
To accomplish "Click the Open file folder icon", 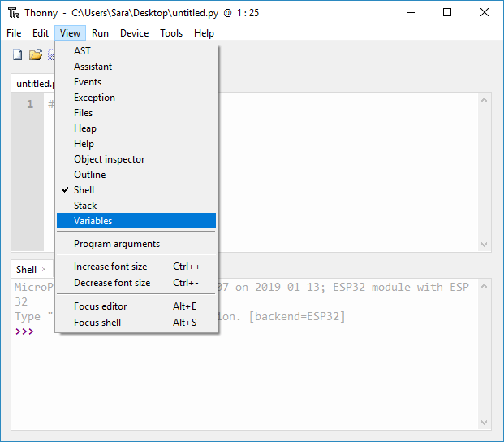I will [x=35, y=54].
